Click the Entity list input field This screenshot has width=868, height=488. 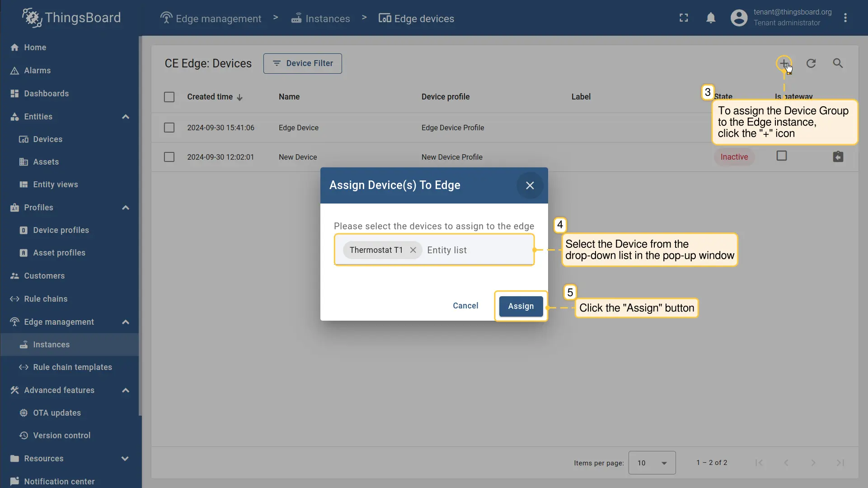477,250
